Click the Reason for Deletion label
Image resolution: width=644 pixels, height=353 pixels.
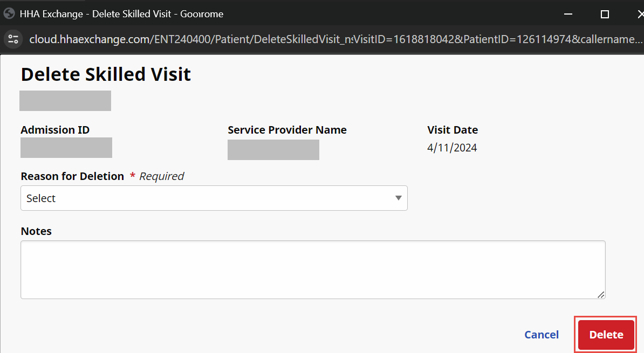[x=72, y=176]
